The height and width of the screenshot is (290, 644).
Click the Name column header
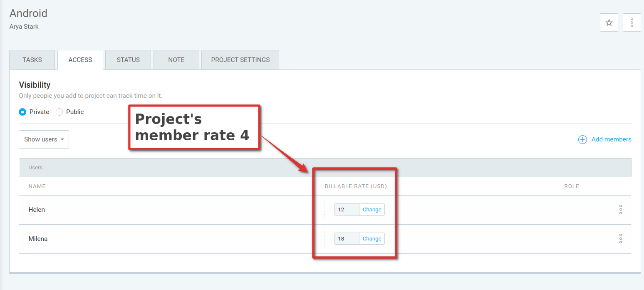[x=37, y=186]
